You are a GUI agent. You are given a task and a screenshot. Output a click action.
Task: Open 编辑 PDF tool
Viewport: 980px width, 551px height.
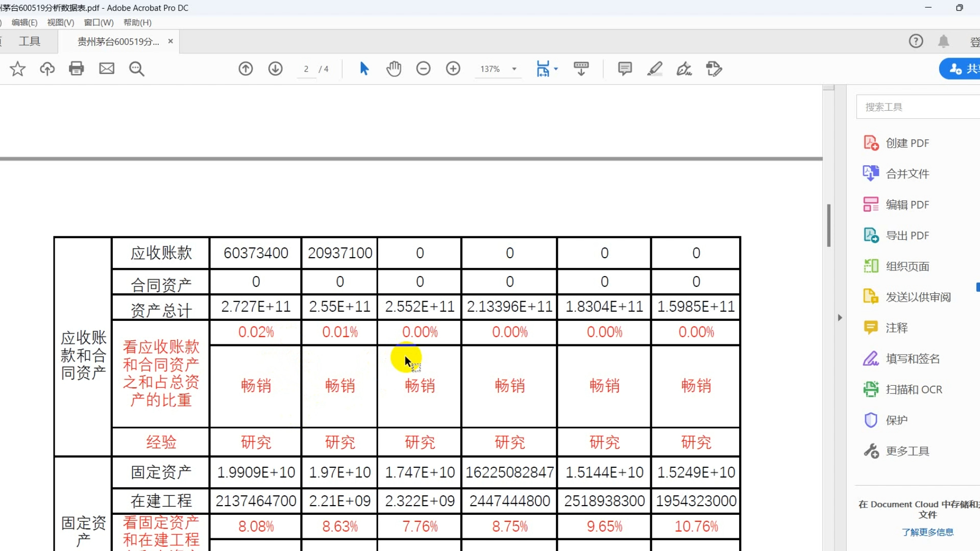(x=896, y=205)
